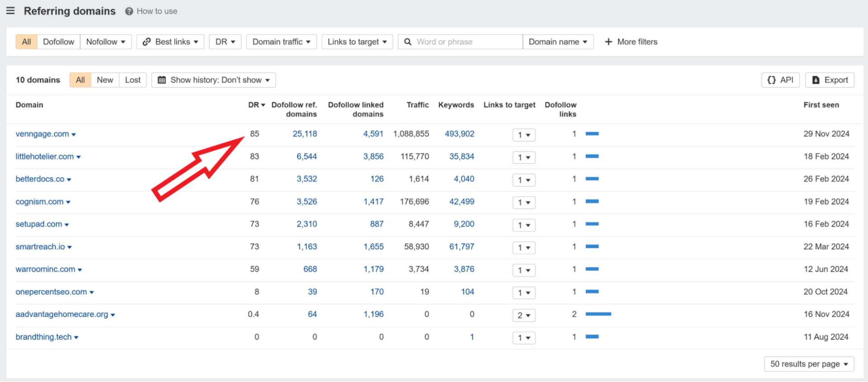The image size is (868, 382).
Task: Expand links to target for aadvantagehomecare.org
Action: [524, 315]
